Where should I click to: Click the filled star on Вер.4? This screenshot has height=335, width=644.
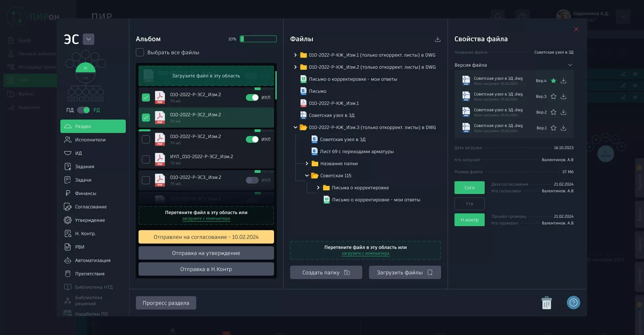[553, 81]
